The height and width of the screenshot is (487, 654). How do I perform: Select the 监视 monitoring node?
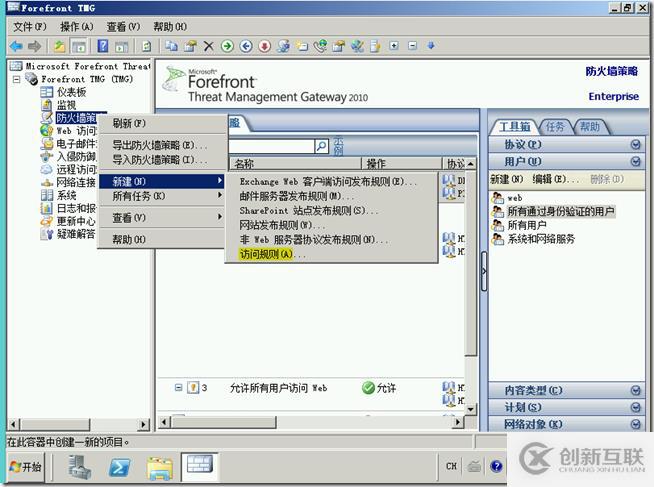66,105
